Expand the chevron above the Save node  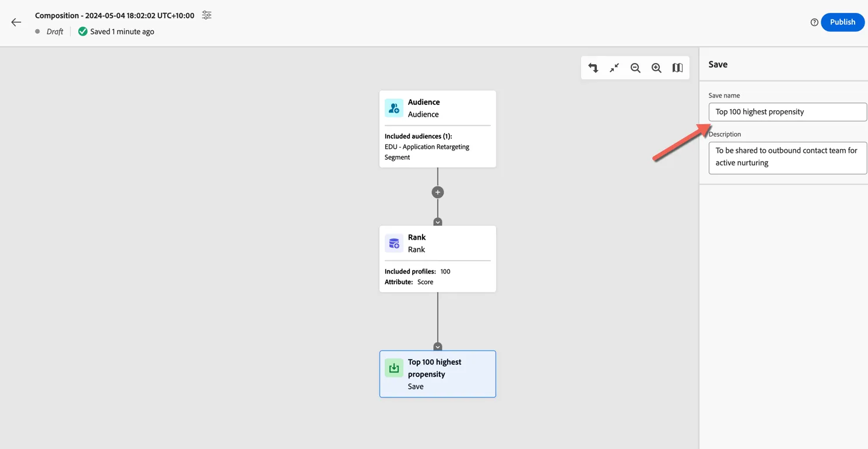coord(438,347)
